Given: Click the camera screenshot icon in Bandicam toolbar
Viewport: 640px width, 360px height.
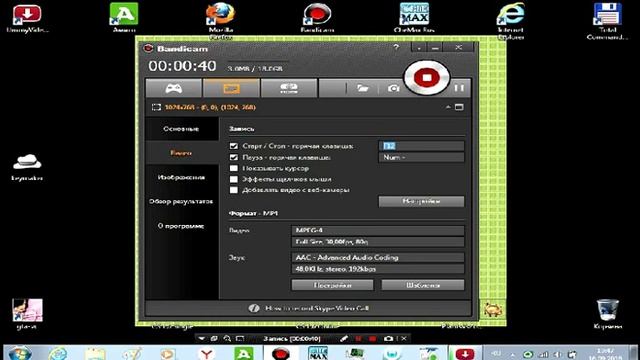Looking at the screenshot, I should 393,88.
